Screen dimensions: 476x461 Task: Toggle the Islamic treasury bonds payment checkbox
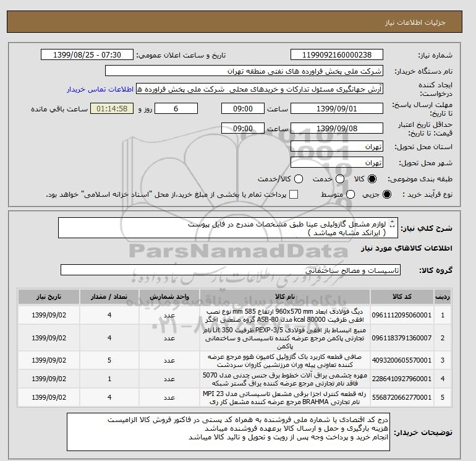point(294,194)
